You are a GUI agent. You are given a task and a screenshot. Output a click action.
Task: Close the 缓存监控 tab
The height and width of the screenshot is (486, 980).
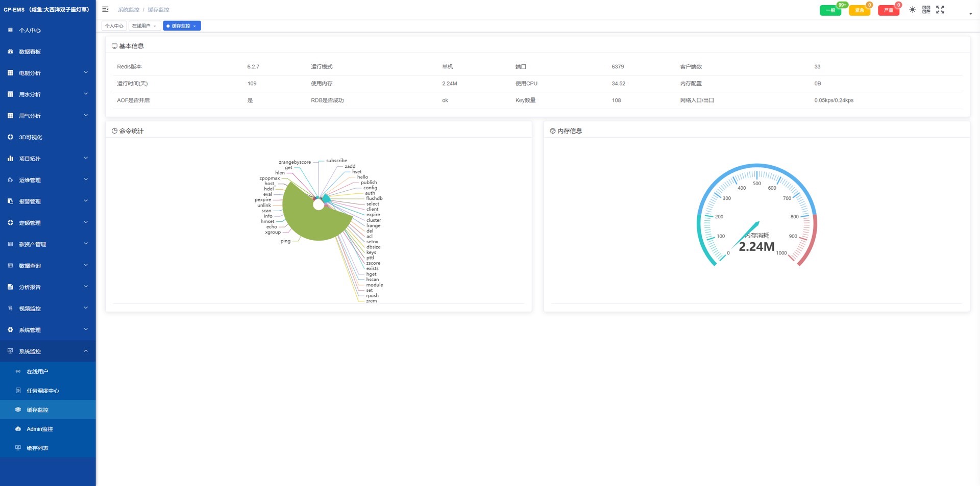pyautogui.click(x=194, y=26)
